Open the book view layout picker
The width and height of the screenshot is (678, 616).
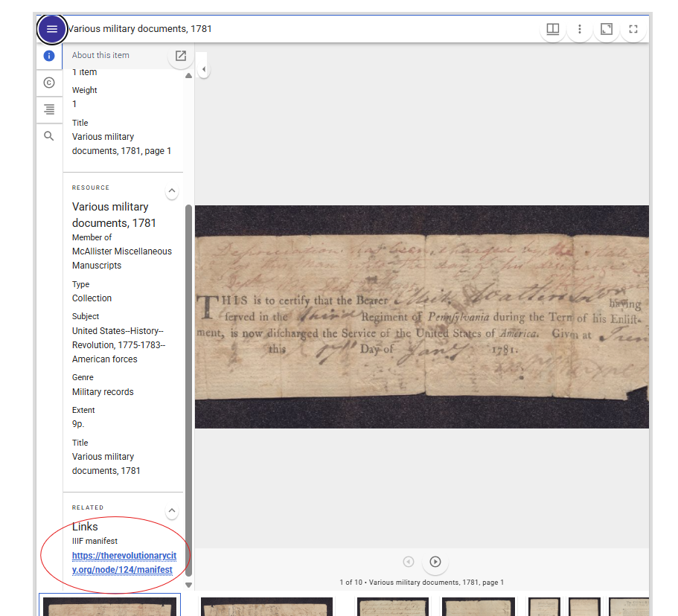click(552, 29)
